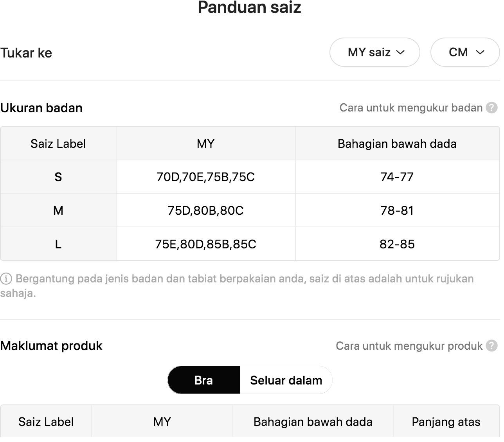
Task: Click info icon before Bergantung pada jenis badan
Action: pos(6,279)
